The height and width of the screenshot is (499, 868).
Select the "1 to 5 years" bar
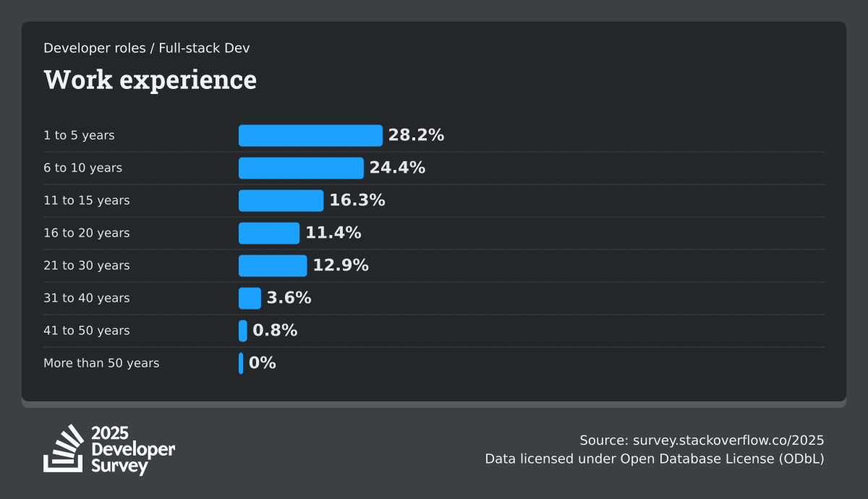coord(310,135)
